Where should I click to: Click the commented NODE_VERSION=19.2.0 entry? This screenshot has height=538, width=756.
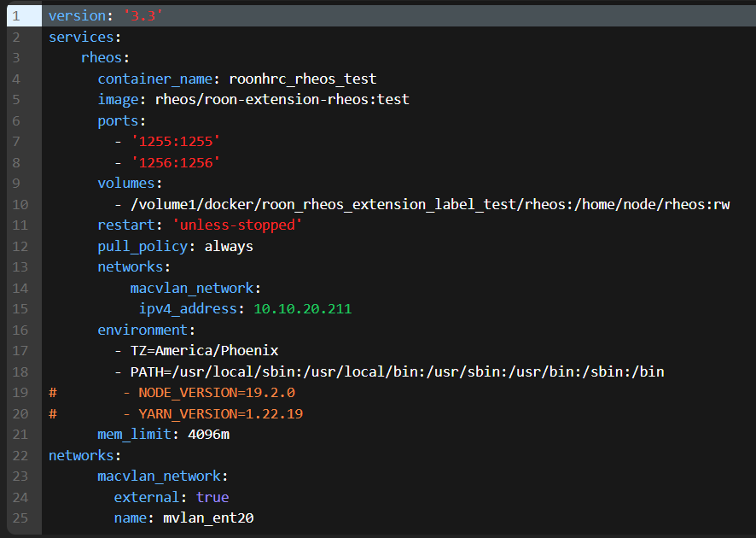[x=217, y=393]
